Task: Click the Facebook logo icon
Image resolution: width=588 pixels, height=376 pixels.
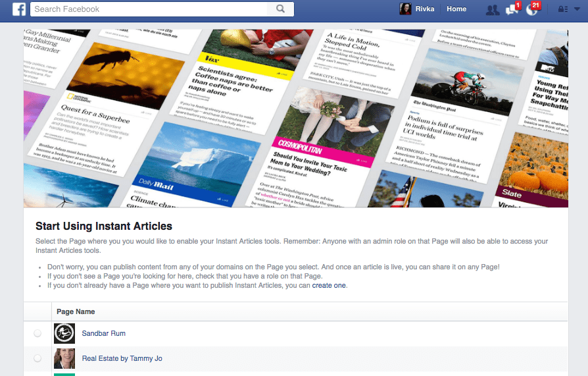Action: coord(19,9)
